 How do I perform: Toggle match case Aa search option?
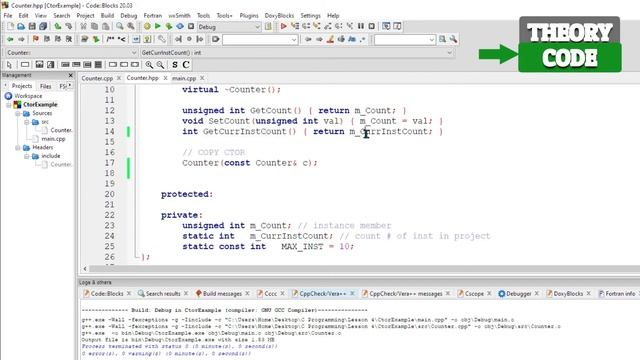[x=351, y=39]
